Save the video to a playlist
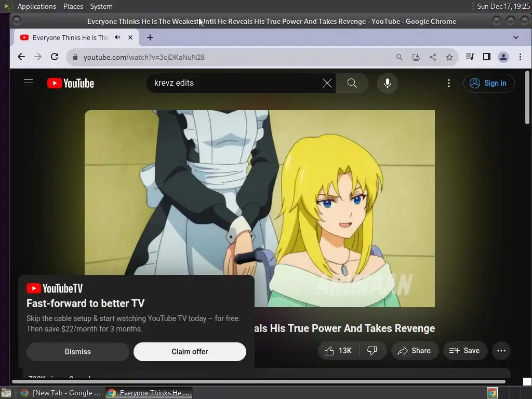532x399 pixels. pos(465,351)
